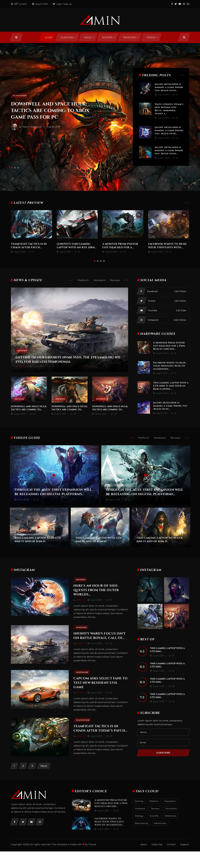The image size is (200, 868).
Task: Click the Youtube icon in the Social Media widget
Action: tap(141, 310)
